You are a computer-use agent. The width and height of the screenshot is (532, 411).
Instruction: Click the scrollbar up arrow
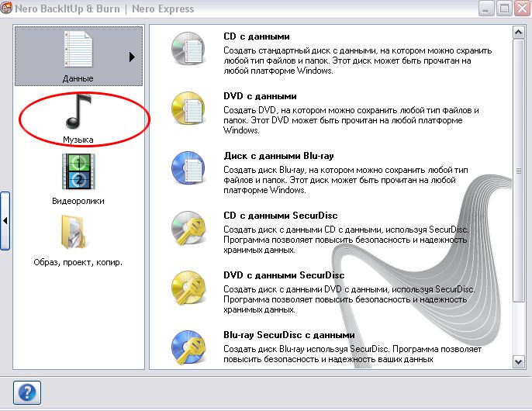pos(518,33)
